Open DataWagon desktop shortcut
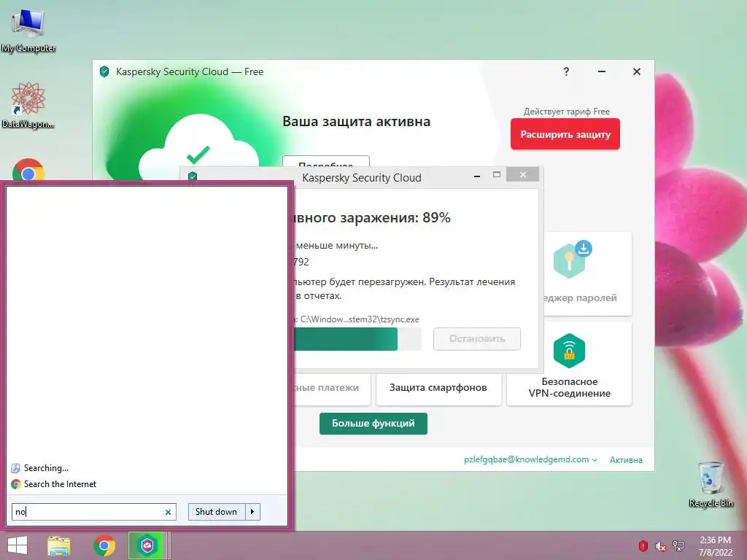 (28, 106)
